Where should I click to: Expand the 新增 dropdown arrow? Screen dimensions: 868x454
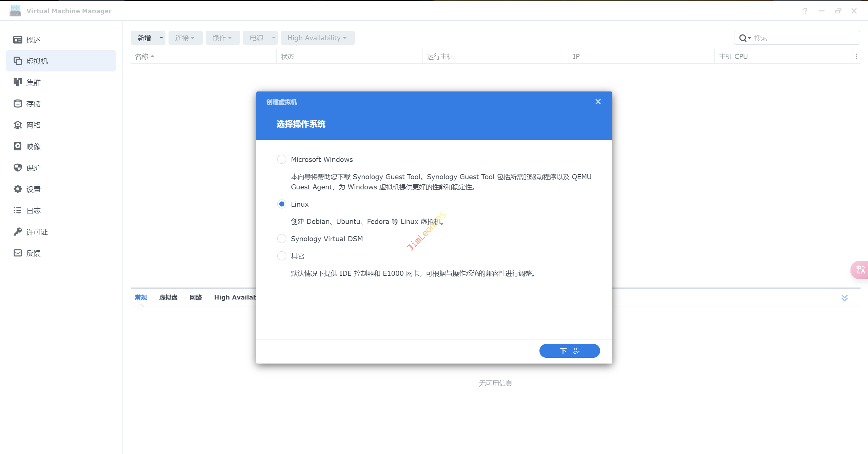click(x=161, y=38)
